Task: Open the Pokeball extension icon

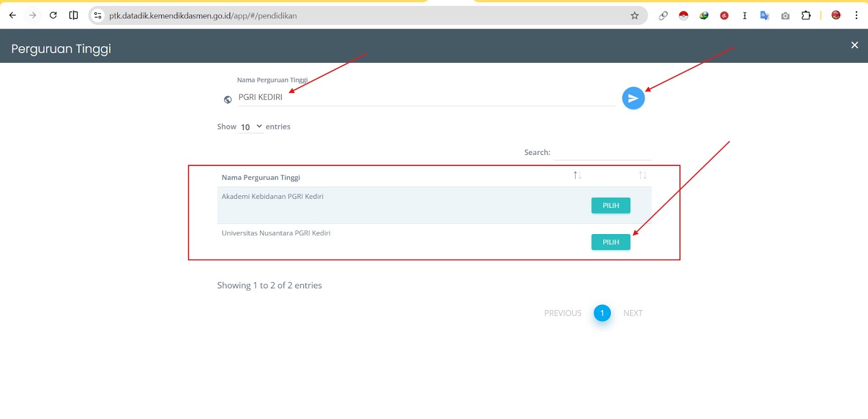Action: point(684,16)
